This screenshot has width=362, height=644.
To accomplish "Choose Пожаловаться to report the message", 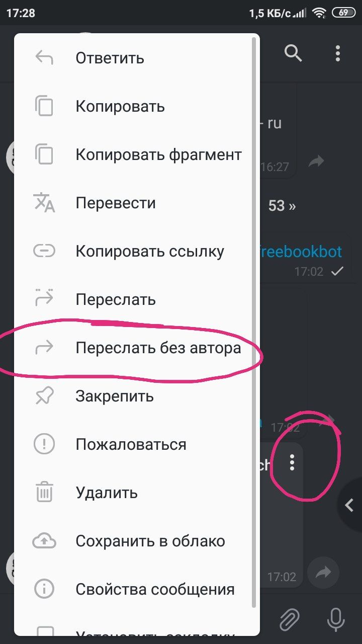I will coord(137,445).
